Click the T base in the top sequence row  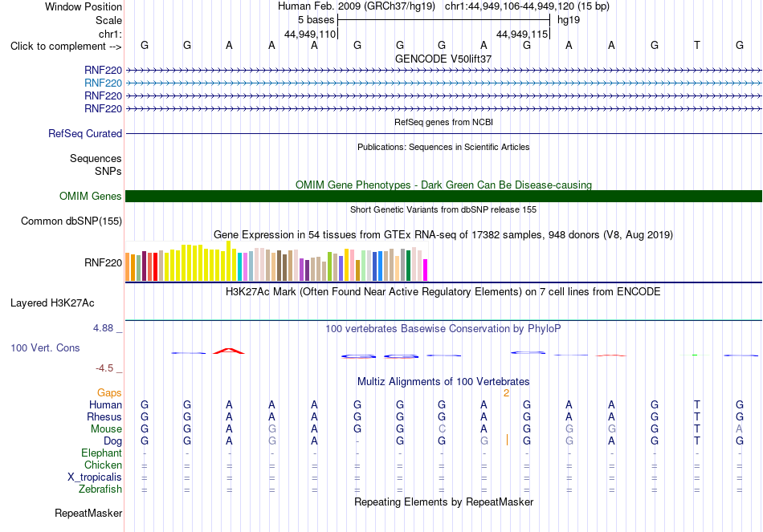697,45
